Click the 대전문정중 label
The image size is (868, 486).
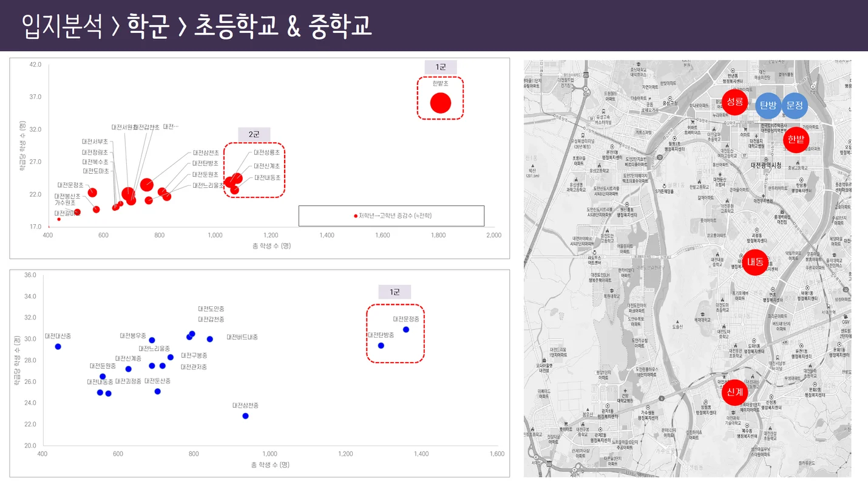pos(406,319)
